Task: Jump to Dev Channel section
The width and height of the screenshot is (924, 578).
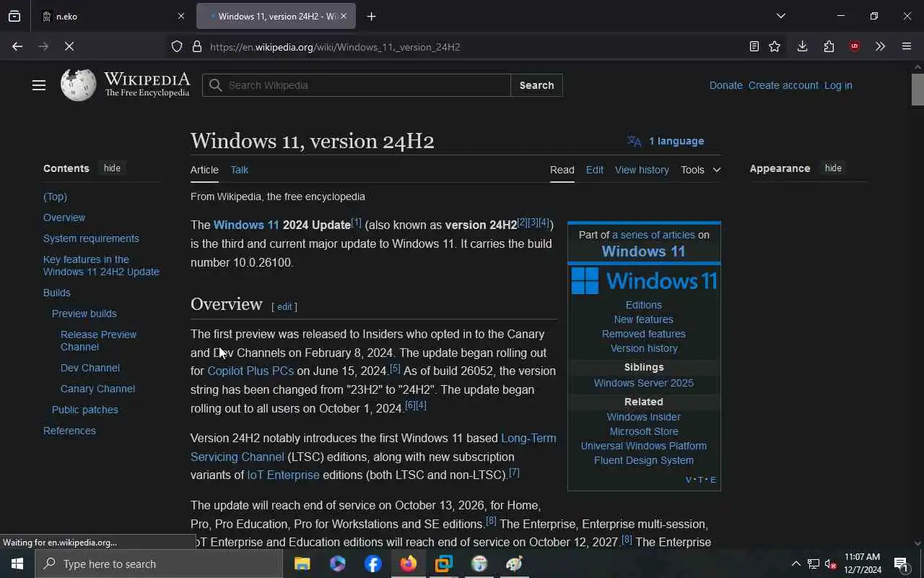Action: [90, 368]
